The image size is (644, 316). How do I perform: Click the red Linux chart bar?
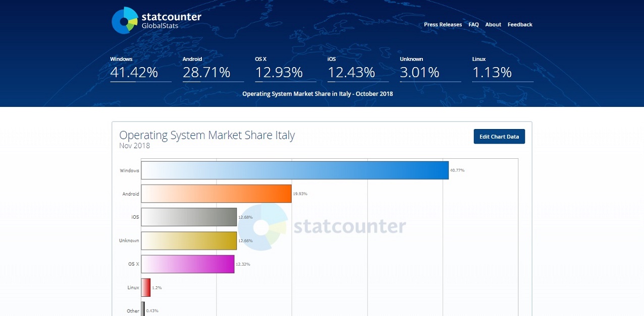point(146,287)
